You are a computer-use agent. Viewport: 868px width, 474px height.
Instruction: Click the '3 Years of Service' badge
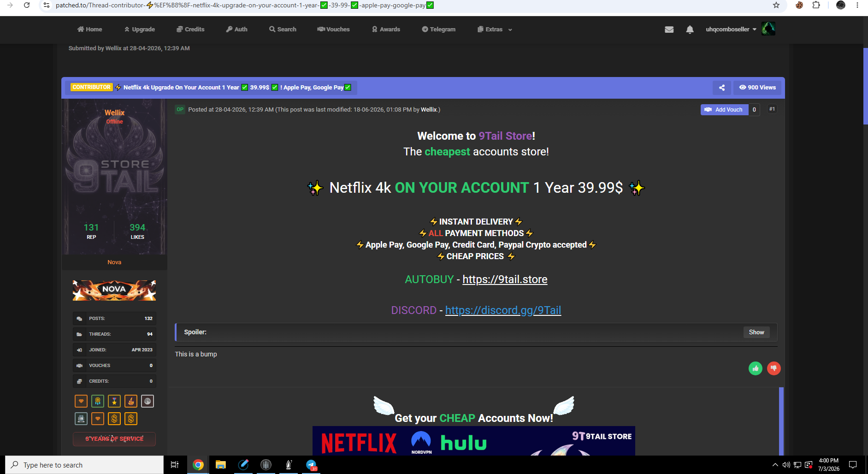click(x=114, y=439)
